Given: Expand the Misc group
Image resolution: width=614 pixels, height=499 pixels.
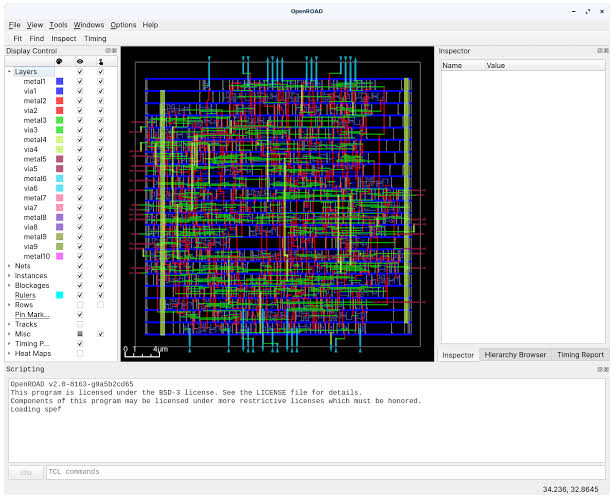Looking at the screenshot, I should click(x=9, y=334).
